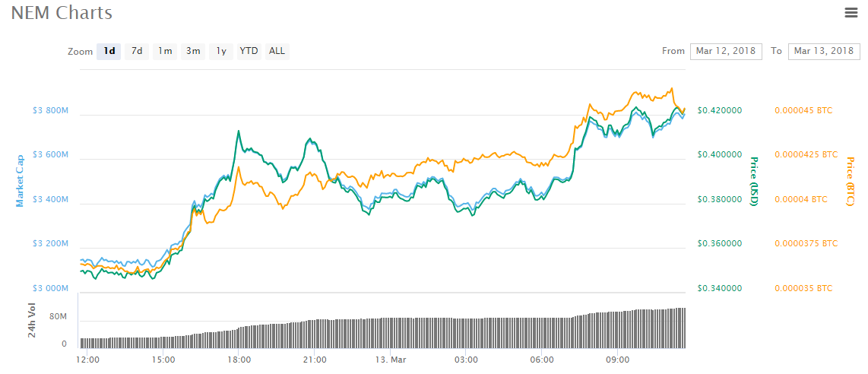This screenshot has height=374, width=868.
Task: Click the 0.000045 BTC axis label
Action: coord(803,110)
